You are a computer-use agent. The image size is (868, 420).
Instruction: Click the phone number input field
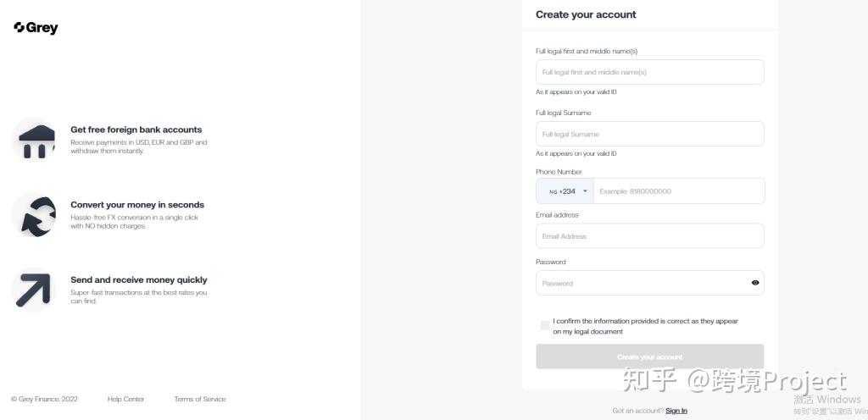tap(678, 191)
